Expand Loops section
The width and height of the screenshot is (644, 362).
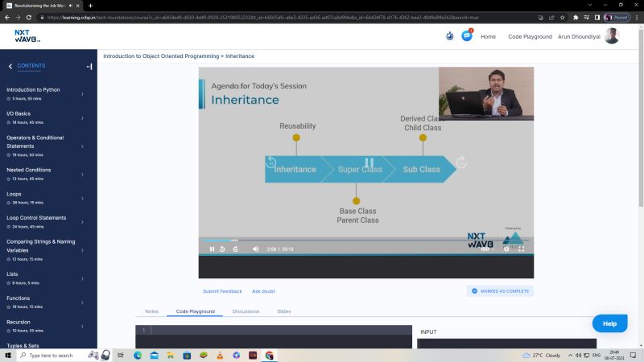[45, 198]
